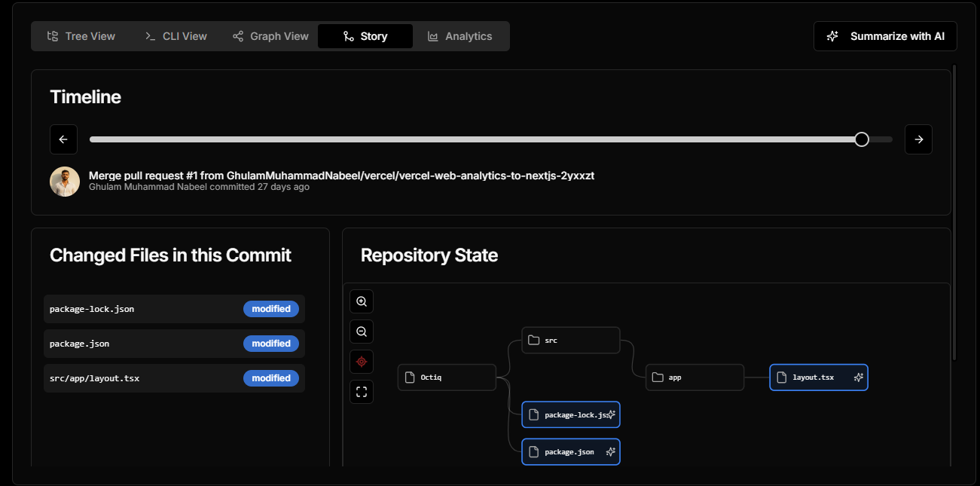The width and height of the screenshot is (980, 486).
Task: Select the Octiq root node
Action: point(447,377)
